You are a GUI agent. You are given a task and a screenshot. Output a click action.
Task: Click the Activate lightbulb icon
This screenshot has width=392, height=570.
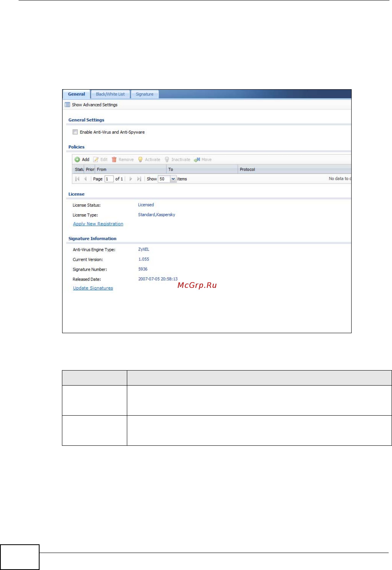pyautogui.click(x=140, y=160)
